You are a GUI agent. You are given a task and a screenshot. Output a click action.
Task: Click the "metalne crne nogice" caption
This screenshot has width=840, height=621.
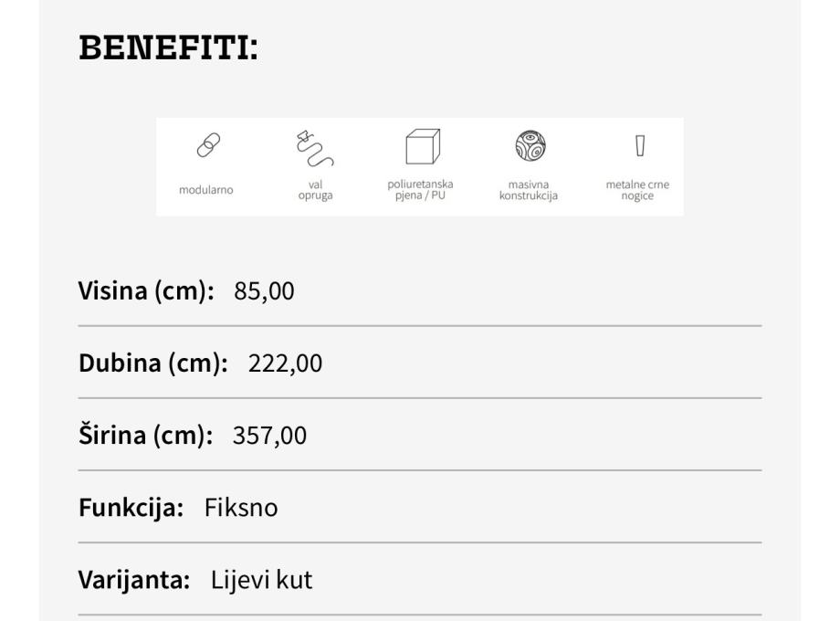(x=637, y=190)
